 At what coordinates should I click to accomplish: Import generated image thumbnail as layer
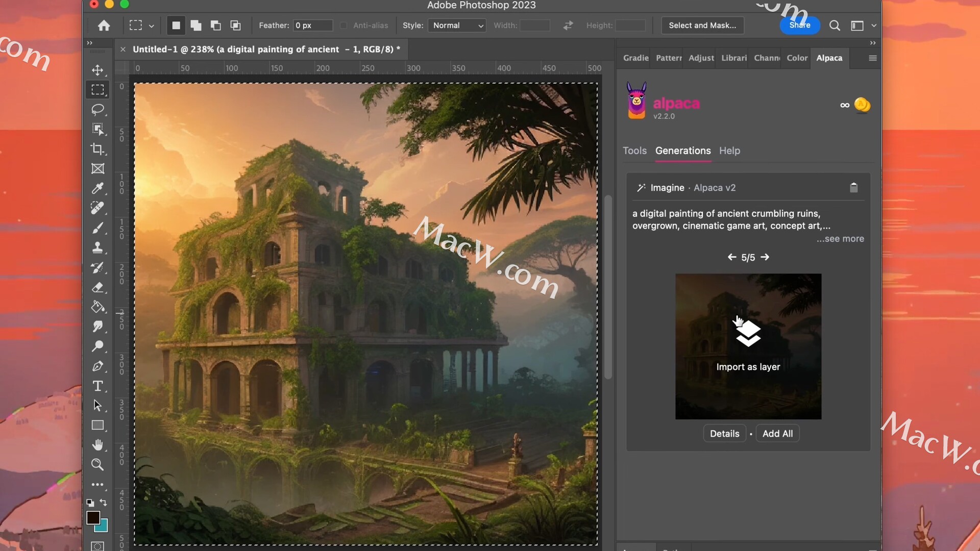pos(748,346)
